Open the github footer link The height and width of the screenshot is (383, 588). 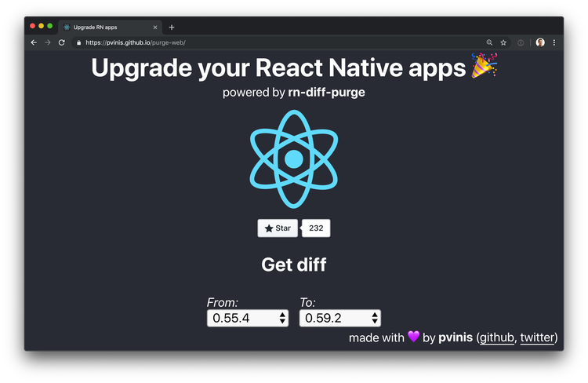point(497,337)
